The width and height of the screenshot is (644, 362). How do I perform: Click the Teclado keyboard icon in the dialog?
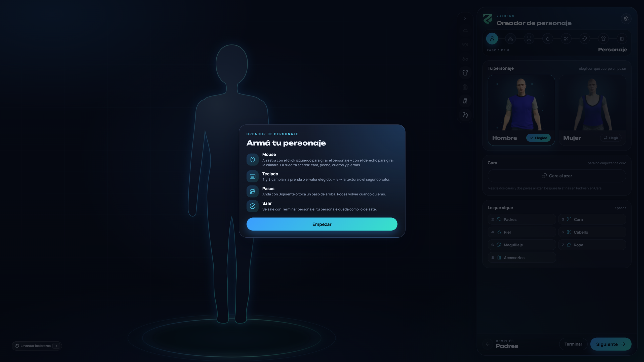[252, 176]
